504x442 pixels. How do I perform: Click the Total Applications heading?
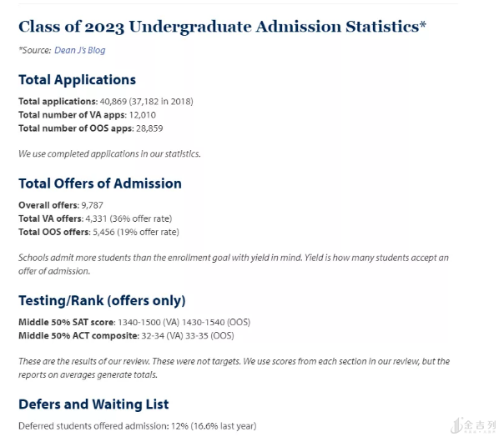click(x=77, y=80)
